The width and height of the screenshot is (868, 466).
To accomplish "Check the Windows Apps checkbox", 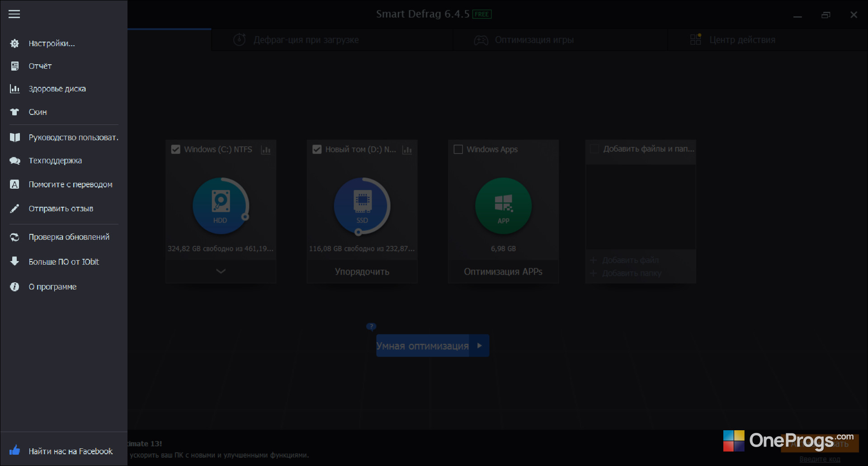I will coord(458,149).
